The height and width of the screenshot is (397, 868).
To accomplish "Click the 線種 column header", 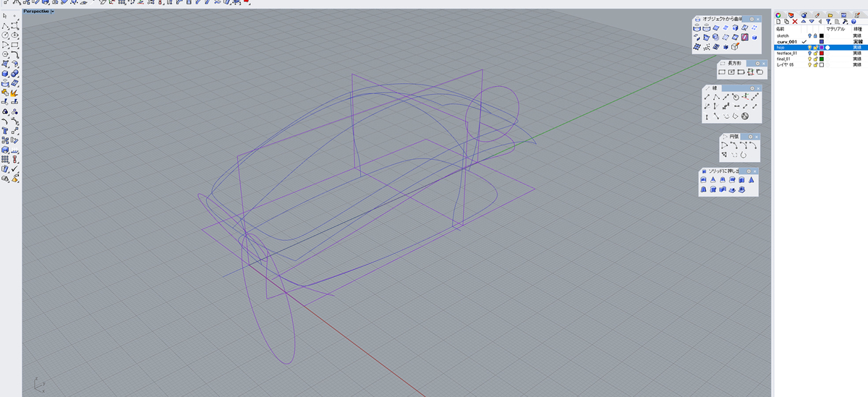I will click(858, 29).
